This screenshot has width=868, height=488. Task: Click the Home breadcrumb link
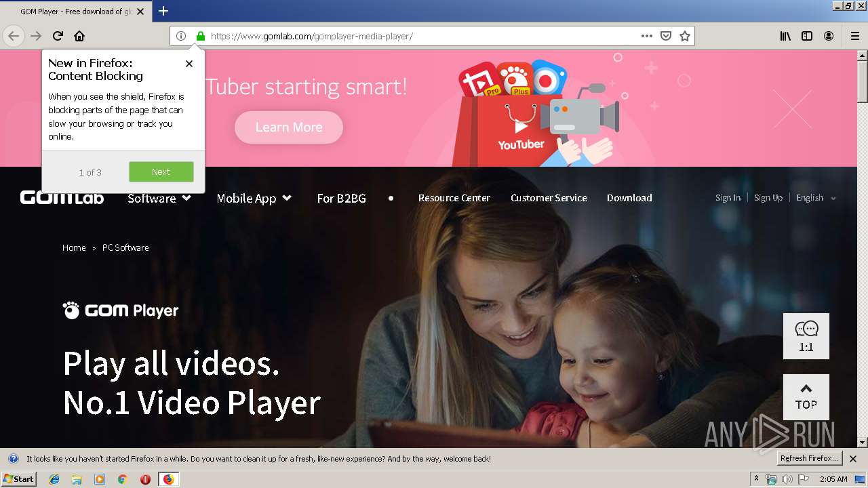(x=74, y=247)
